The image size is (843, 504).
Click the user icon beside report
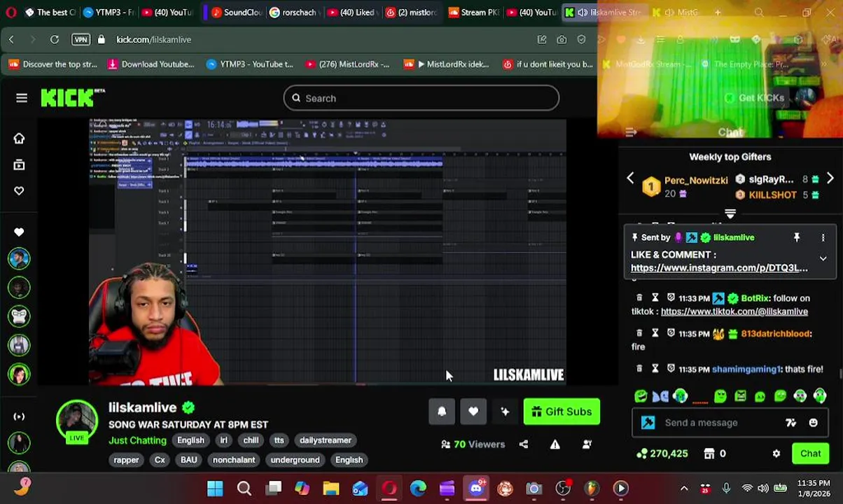tap(587, 444)
